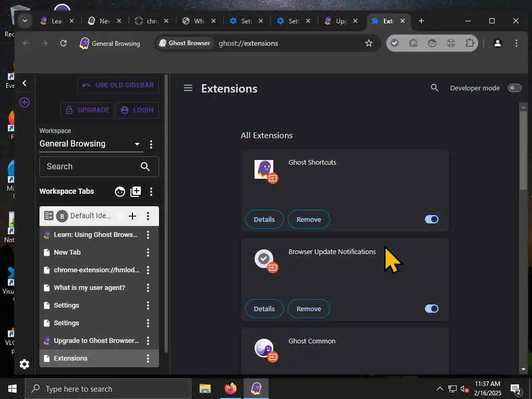
Task: Click the LOGIN button
Action: point(137,110)
